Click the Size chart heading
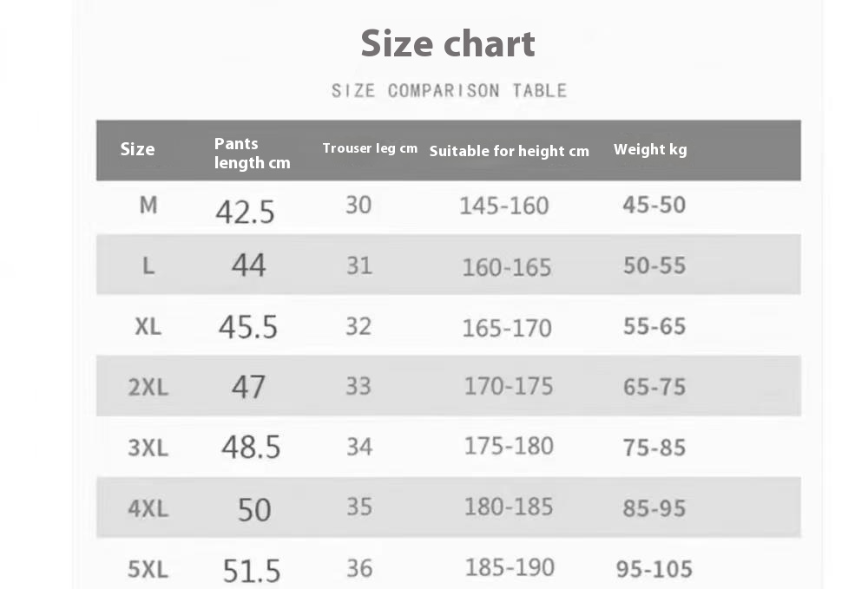868x589 pixels. coord(448,43)
